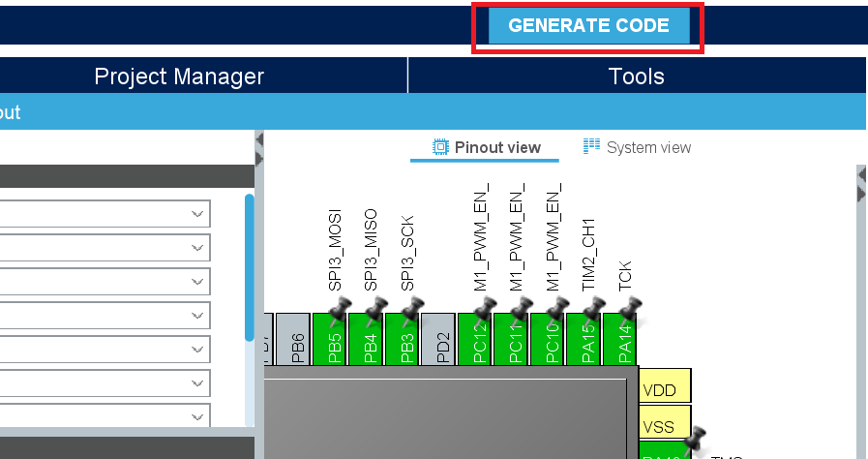The height and width of the screenshot is (459, 868).
Task: Click the left-pointing collapse arrow on left panel divider
Action: click(x=259, y=140)
